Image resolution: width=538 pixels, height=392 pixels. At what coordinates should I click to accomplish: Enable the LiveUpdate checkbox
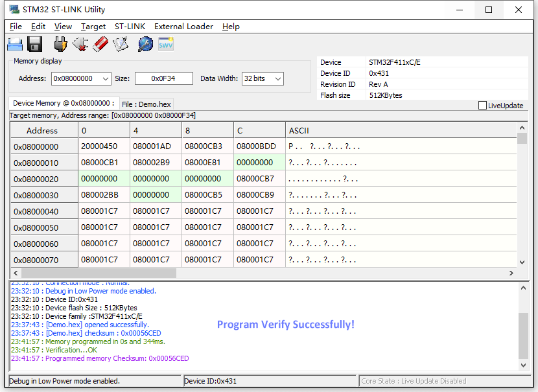(x=482, y=105)
